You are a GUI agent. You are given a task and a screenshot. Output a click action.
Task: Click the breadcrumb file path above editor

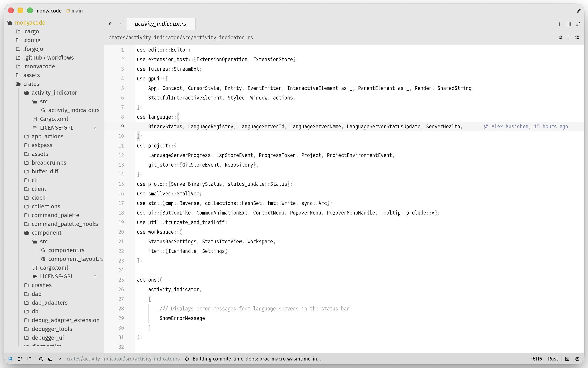click(x=181, y=38)
